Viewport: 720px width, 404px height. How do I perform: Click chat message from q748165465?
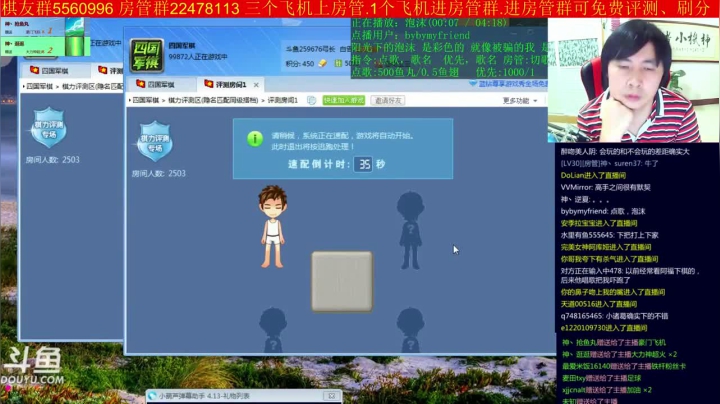614,316
